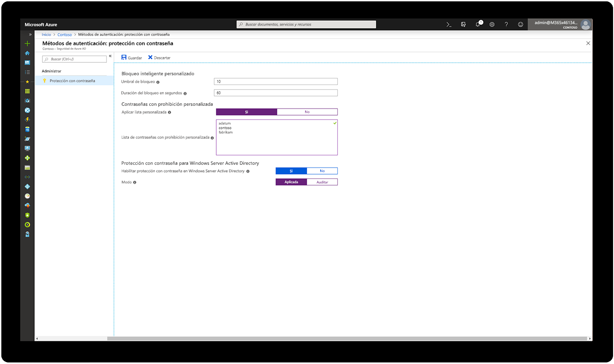614x364 pixels.
Task: Select Protección con contraseña menu item
Action: [74, 81]
